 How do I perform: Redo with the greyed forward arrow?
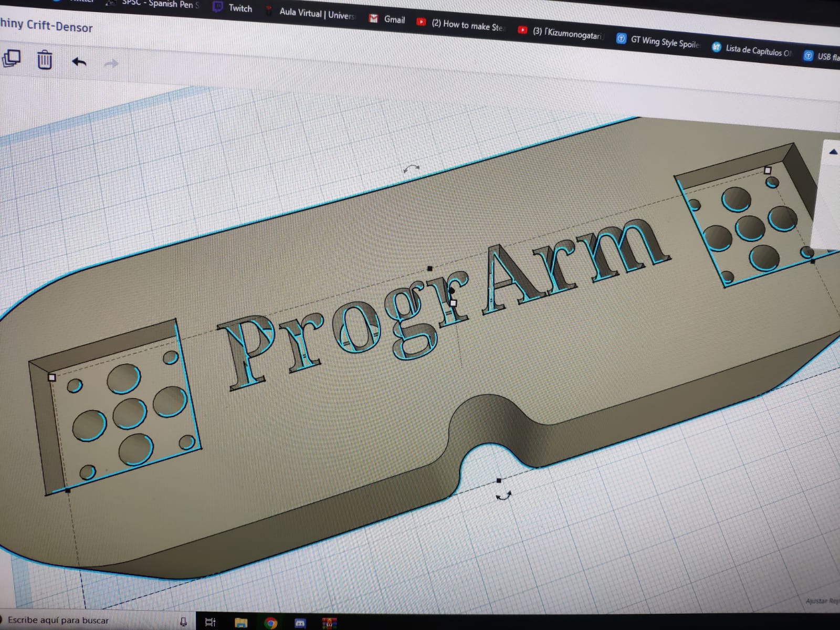point(111,64)
